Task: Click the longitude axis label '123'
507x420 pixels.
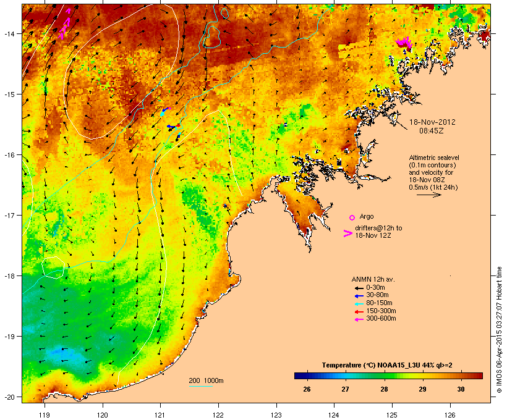Action: pyautogui.click(x=276, y=415)
